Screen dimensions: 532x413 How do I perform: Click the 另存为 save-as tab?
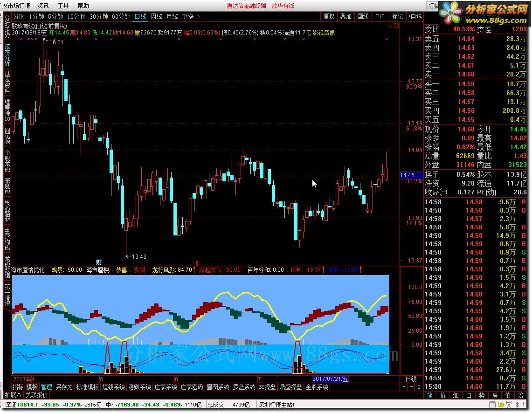click(64, 387)
